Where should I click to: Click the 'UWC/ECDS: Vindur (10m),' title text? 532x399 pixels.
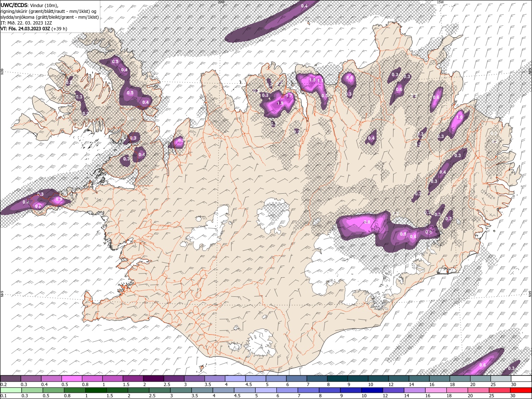click(x=30, y=5)
